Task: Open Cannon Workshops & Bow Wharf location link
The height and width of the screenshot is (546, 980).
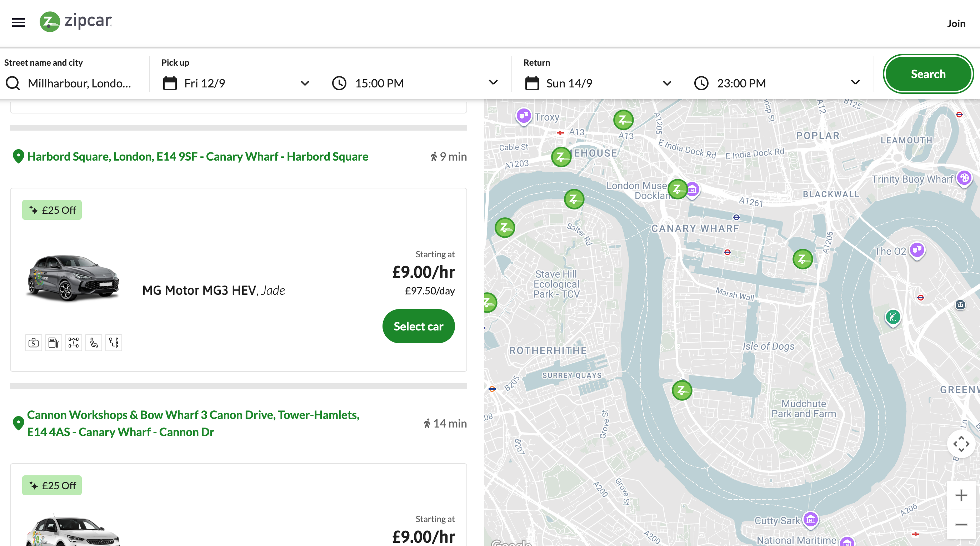Action: pos(193,423)
